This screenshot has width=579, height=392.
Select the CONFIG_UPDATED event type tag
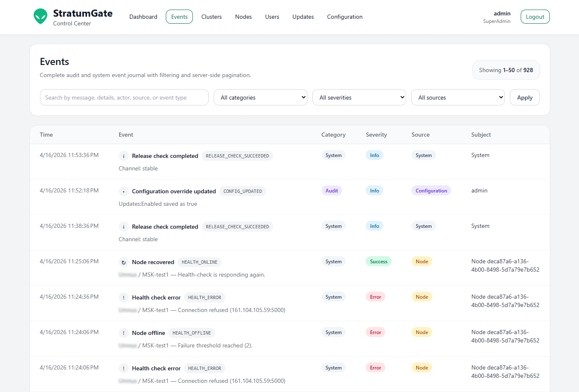pyautogui.click(x=242, y=191)
